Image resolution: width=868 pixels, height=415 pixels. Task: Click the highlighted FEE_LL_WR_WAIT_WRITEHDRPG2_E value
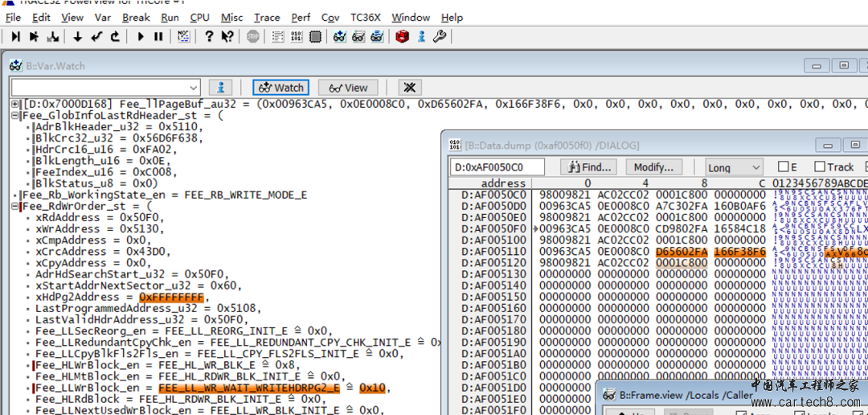(x=249, y=388)
